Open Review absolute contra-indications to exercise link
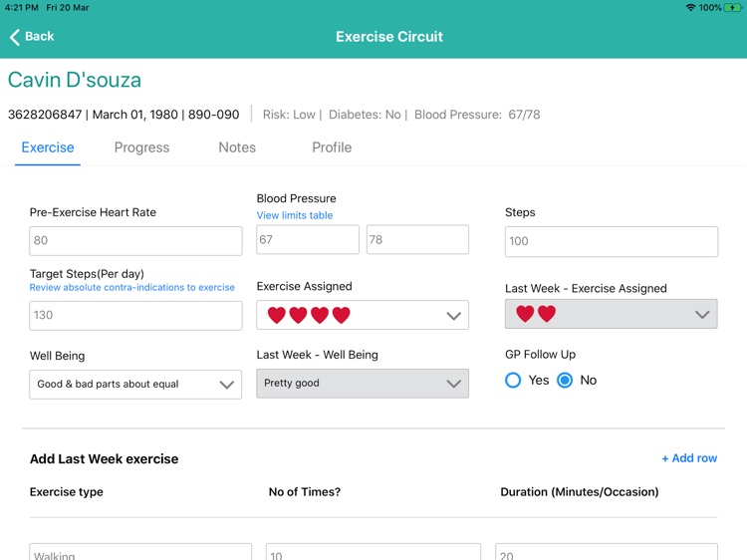Screen dimensions: 747x560 coord(131,287)
